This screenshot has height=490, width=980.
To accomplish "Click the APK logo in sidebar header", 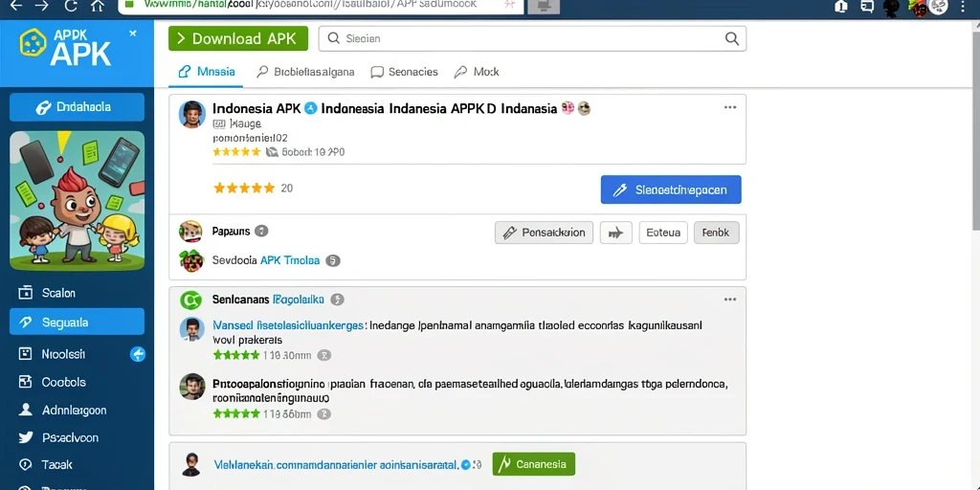I will tap(66, 48).
